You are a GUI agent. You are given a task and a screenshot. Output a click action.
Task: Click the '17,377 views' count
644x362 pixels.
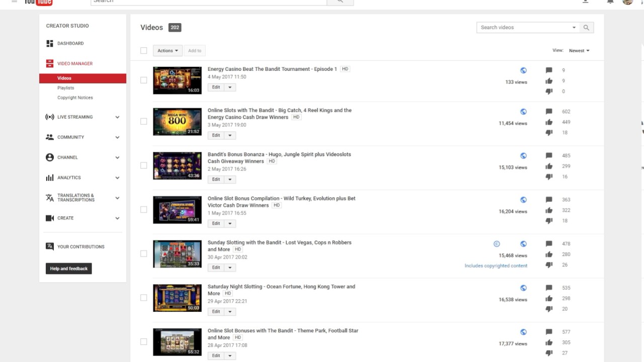513,344
